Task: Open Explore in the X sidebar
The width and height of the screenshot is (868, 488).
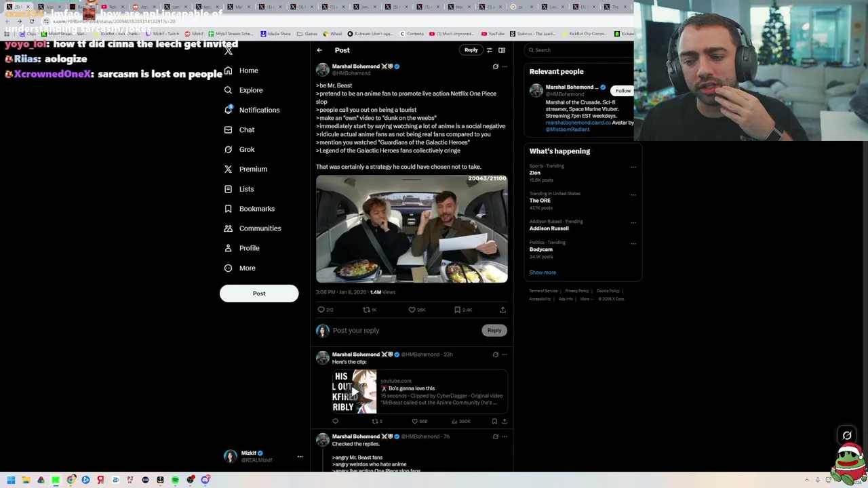Action: tap(243, 90)
